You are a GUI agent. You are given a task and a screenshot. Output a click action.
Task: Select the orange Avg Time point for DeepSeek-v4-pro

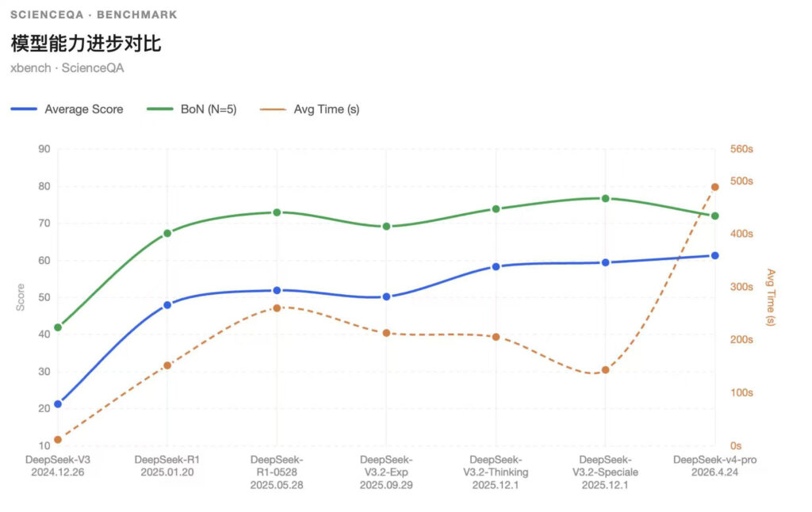point(714,187)
